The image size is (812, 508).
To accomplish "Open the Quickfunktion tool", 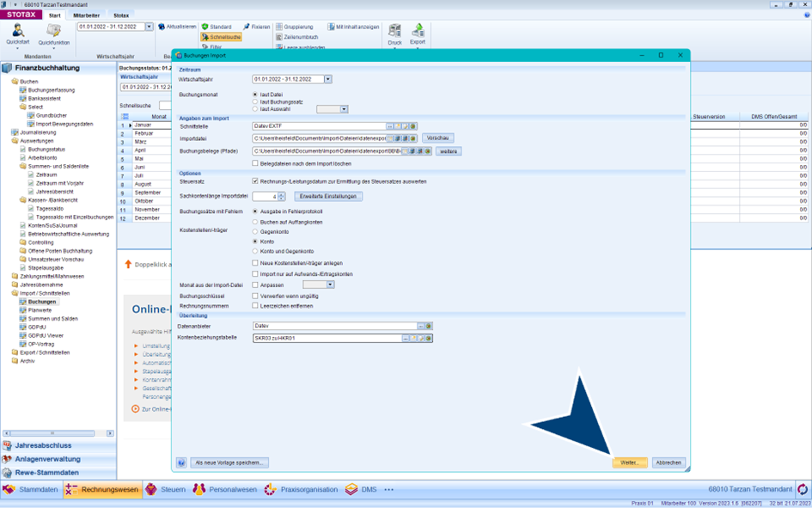I will point(53,31).
